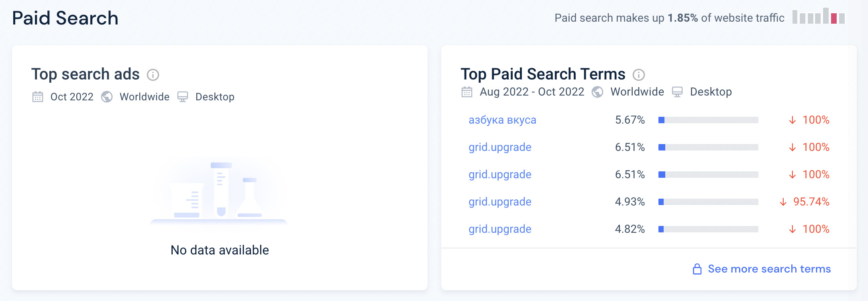This screenshot has width=868, height=301.
Task: Click desktop monitor icon in Top Paid Search Terms
Action: click(x=677, y=92)
